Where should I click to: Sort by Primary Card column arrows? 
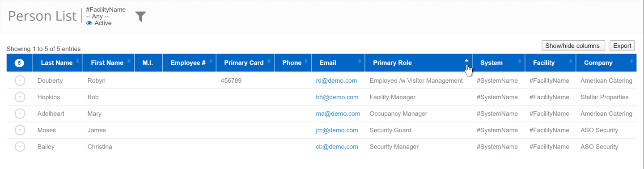[x=269, y=61]
